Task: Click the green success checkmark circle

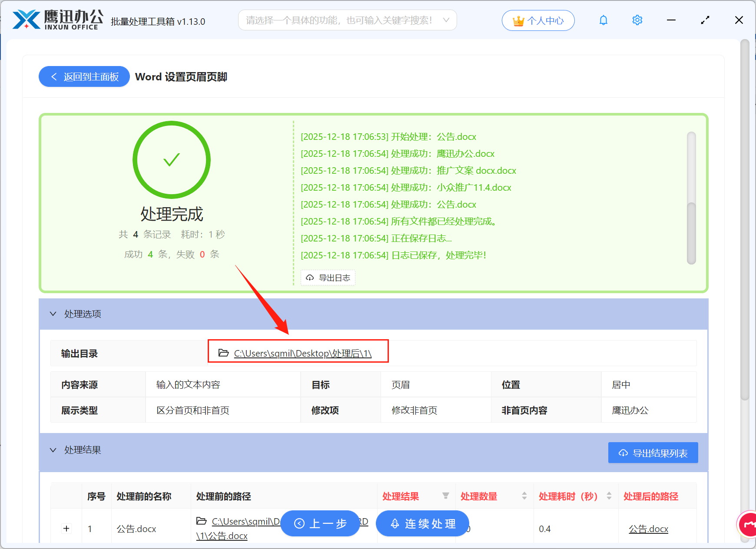Action: tap(171, 160)
